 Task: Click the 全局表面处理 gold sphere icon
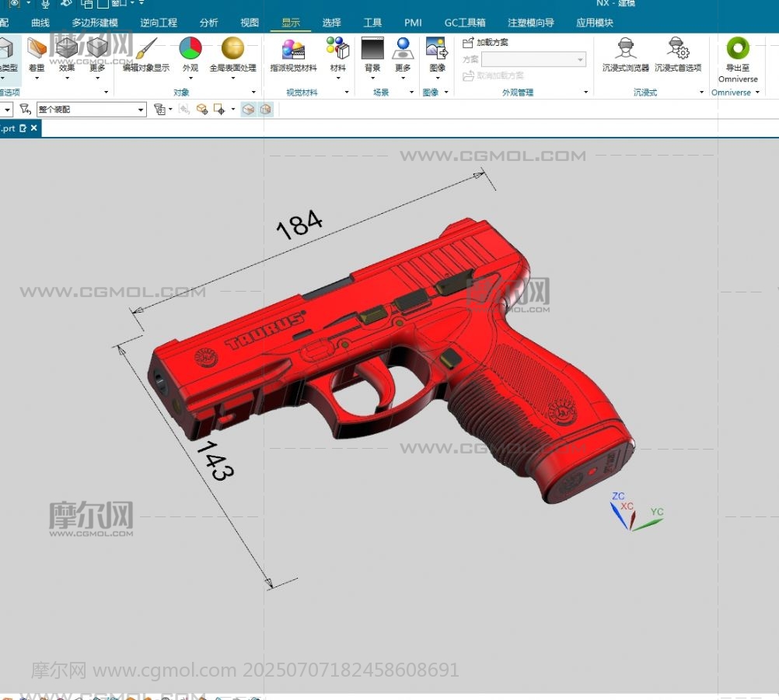click(232, 48)
